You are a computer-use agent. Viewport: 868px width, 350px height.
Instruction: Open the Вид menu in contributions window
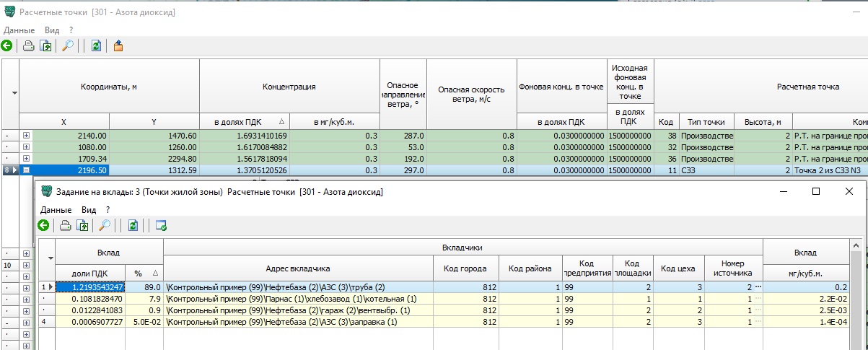click(88, 210)
